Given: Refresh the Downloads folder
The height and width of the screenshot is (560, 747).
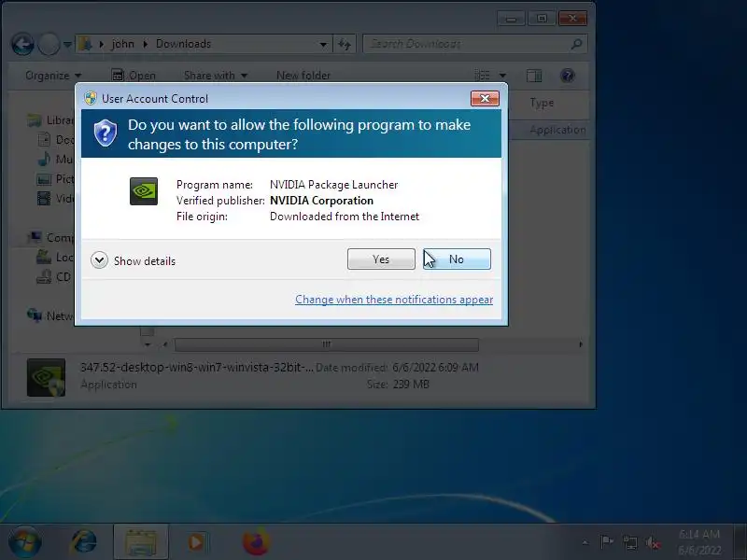Looking at the screenshot, I should coord(345,44).
